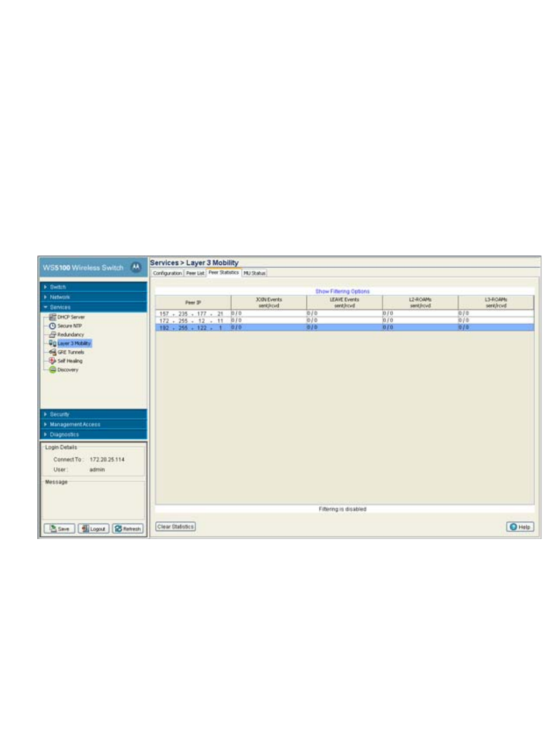The image size is (546, 756).
Task: Save the switch configuration
Action: [60, 528]
